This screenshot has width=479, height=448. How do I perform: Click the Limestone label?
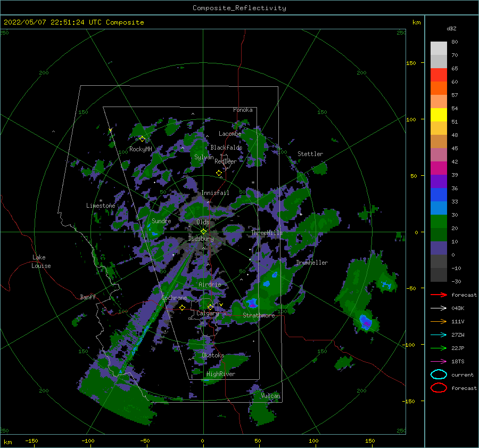(101, 206)
